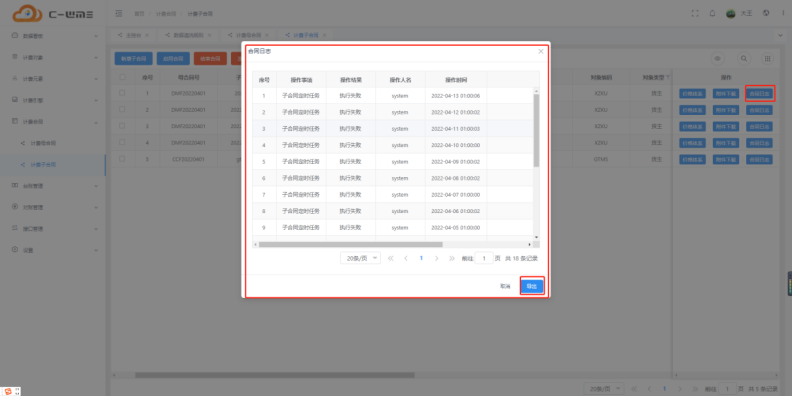Screen dimensions: 792x397
Task: Go to the next page arrow in the log dialog
Action: 436,258
